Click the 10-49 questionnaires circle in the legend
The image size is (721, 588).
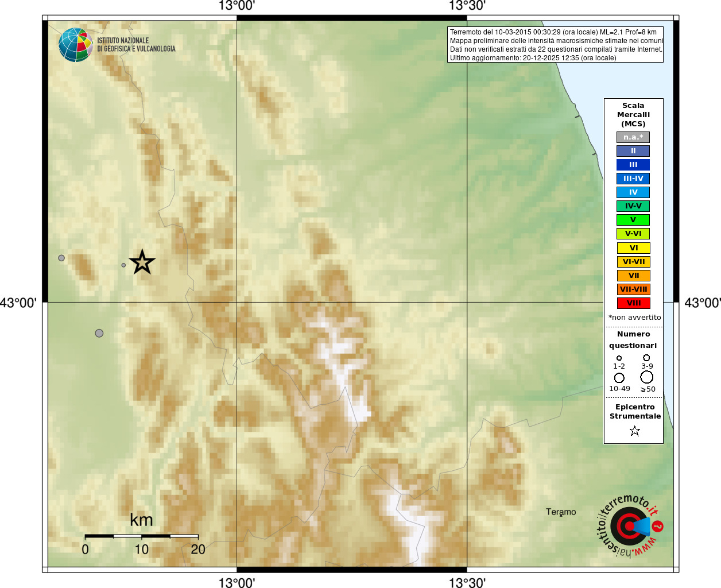point(619,378)
